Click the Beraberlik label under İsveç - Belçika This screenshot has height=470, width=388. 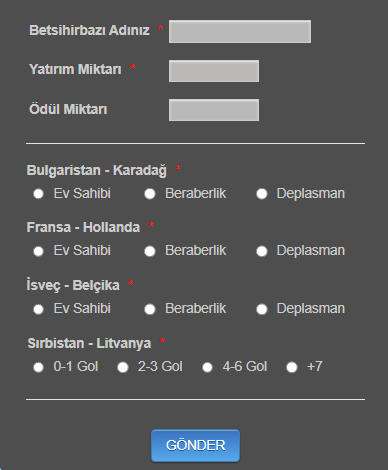coord(196,308)
